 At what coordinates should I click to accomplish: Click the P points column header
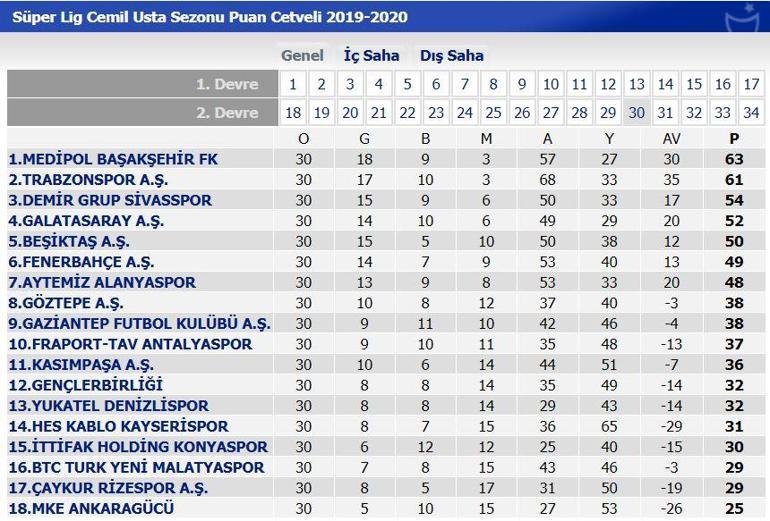coord(735,138)
